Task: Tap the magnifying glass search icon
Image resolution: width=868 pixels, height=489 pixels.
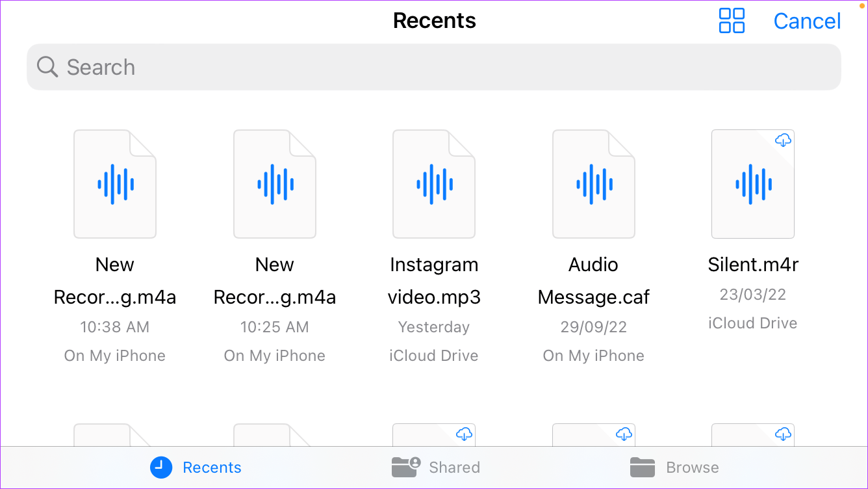Action: pyautogui.click(x=47, y=66)
